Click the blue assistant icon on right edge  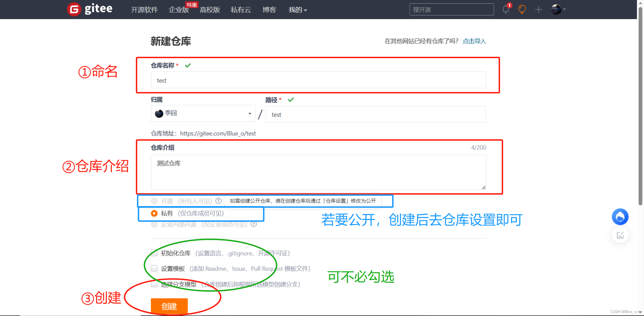pos(620,217)
